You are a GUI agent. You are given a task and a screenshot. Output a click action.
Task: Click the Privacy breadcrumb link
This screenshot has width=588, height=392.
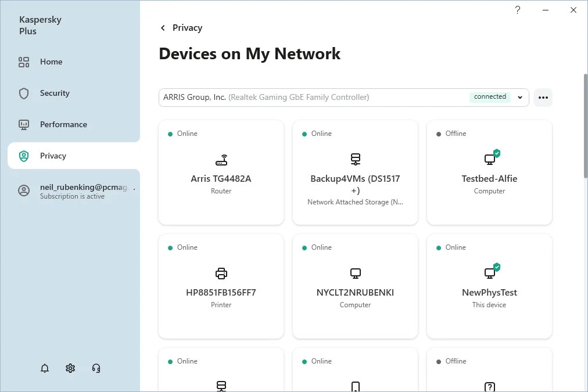(187, 28)
